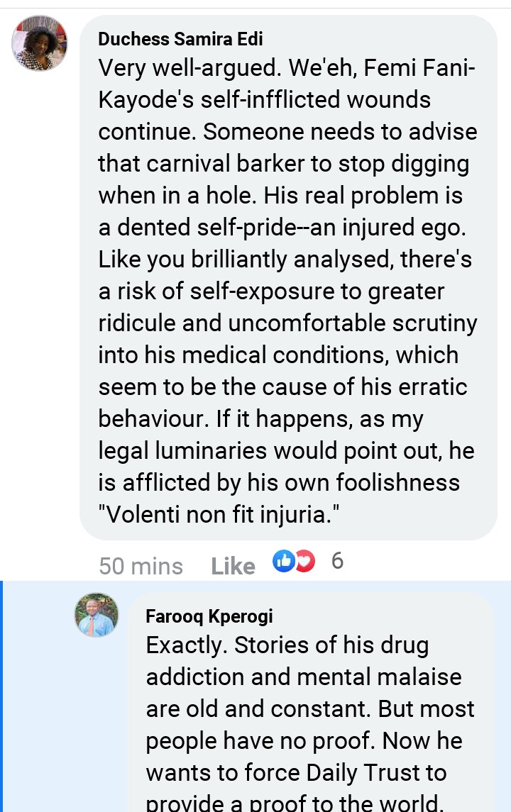This screenshot has width=511, height=812.
Task: Select Duchess Samira Edi's comment bubble text
Action: click(287, 284)
